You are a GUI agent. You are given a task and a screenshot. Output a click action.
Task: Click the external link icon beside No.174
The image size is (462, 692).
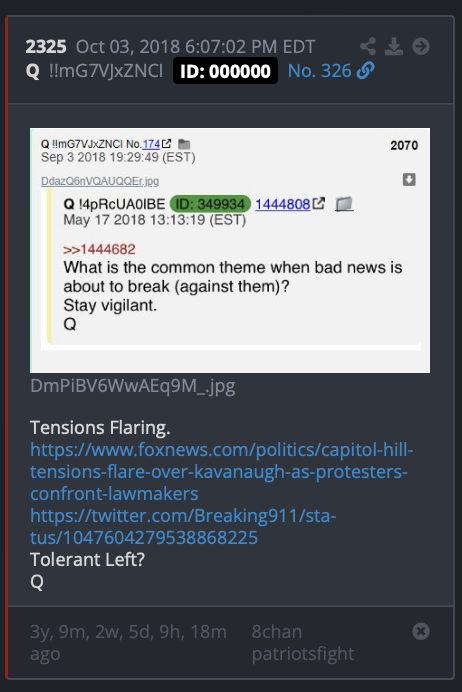(x=166, y=144)
